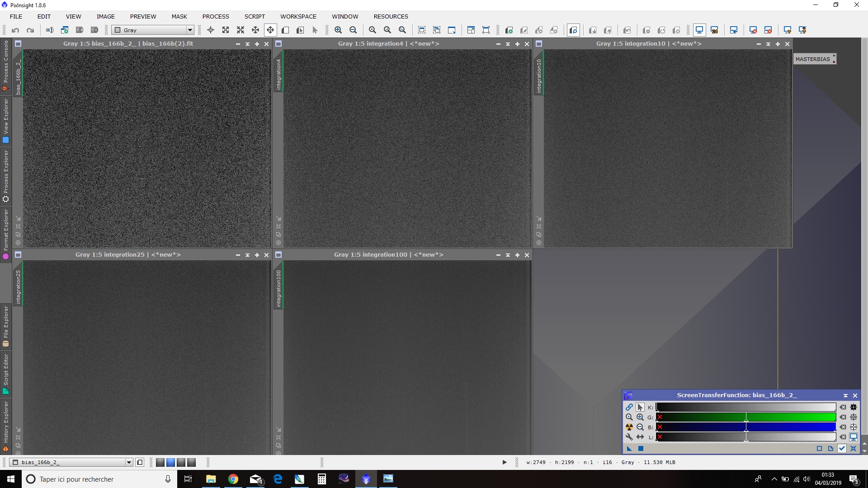Screen dimensions: 868x488
Task: Open the Gray display channel dropdown
Action: pyautogui.click(x=153, y=30)
